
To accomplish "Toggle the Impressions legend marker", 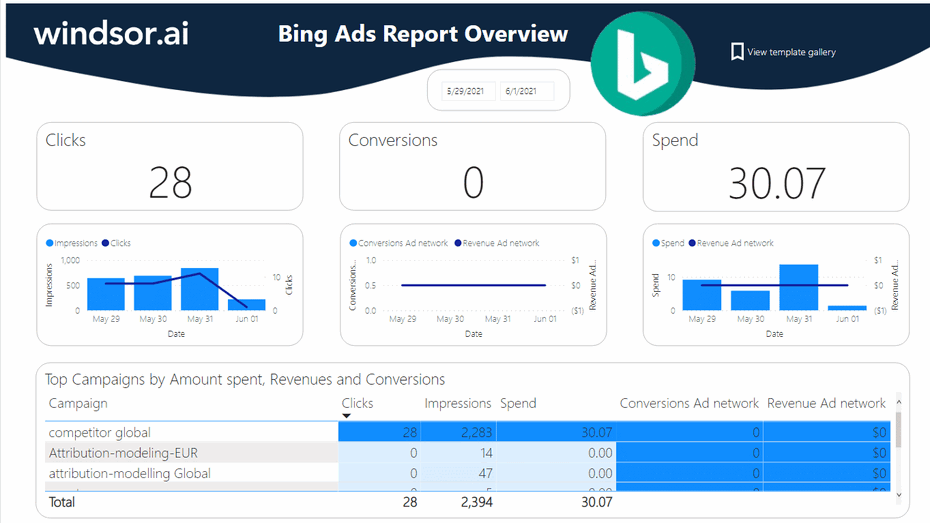I will click(50, 243).
